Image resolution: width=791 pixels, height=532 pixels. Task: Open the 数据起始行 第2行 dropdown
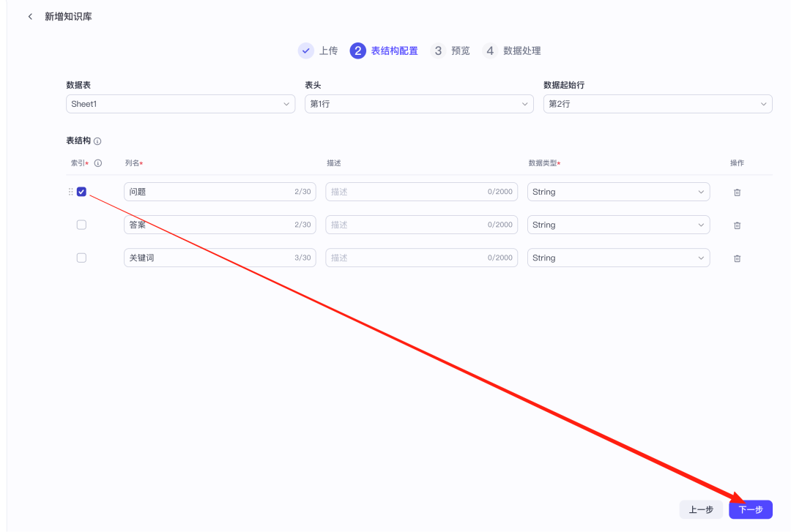click(658, 104)
